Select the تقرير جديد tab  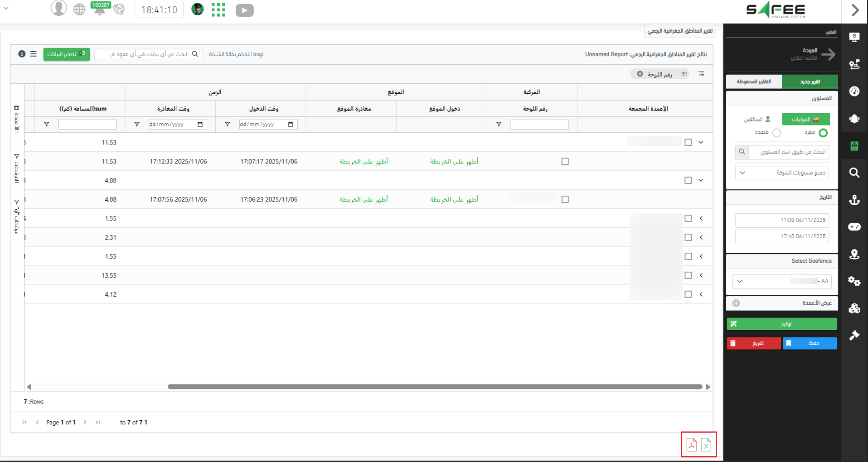click(x=810, y=82)
